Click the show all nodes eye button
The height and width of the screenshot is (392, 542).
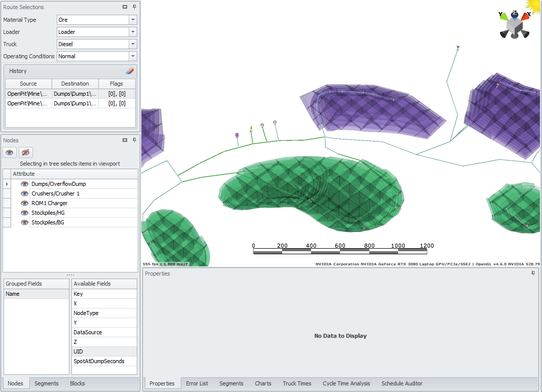[x=10, y=152]
